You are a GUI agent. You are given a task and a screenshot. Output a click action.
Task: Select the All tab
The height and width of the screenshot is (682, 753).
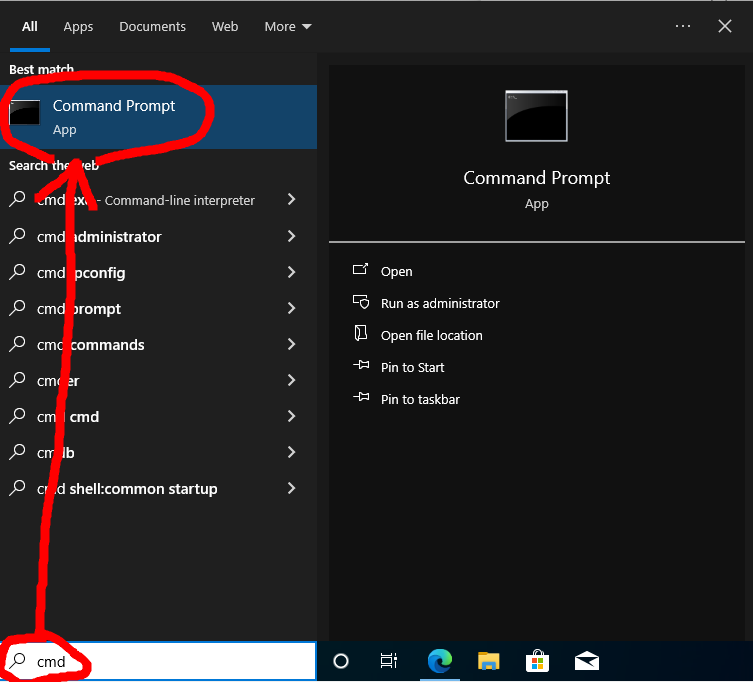coord(30,26)
